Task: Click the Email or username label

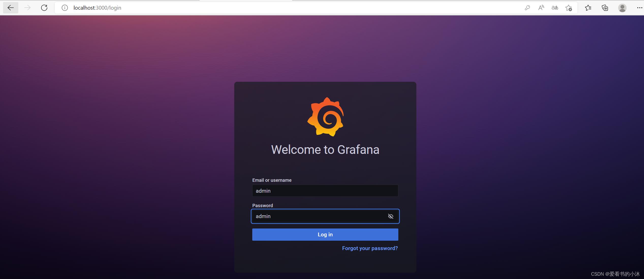Action: tap(272, 180)
